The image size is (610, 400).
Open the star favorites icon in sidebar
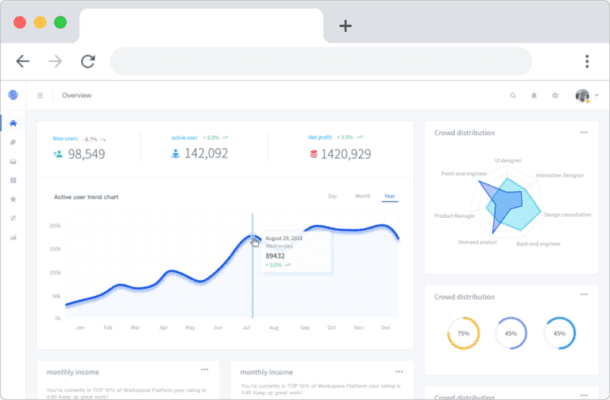coord(13,199)
